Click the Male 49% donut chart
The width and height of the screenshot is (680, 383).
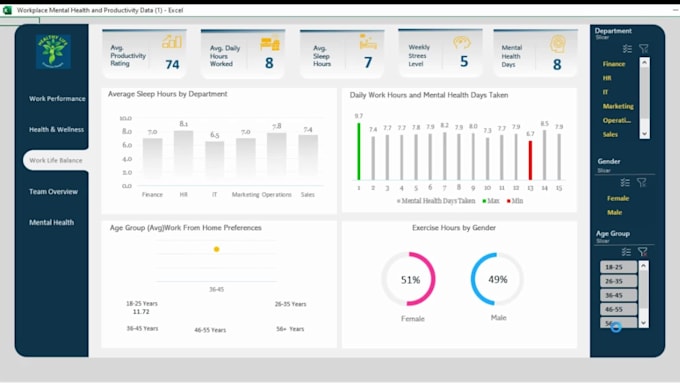[x=497, y=279]
